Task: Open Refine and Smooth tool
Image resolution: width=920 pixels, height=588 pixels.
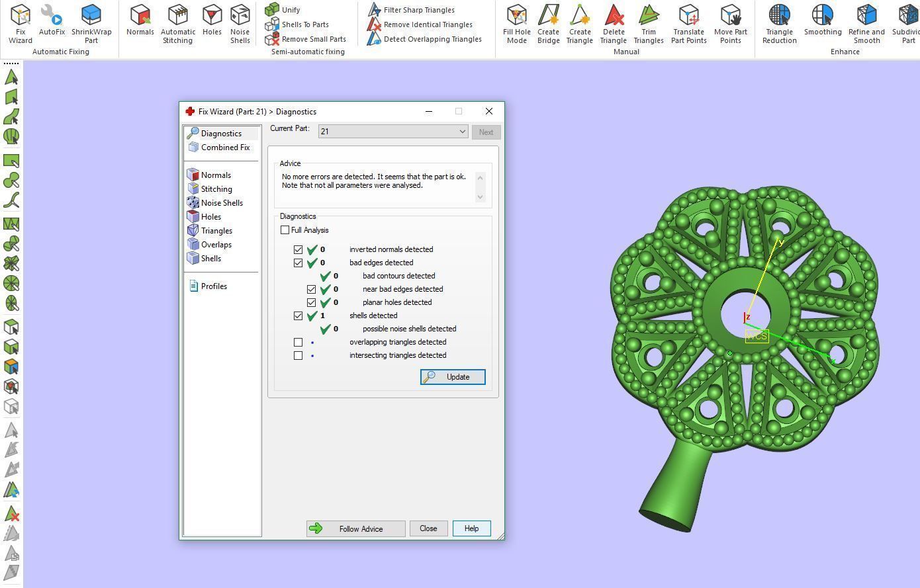Action: click(866, 24)
